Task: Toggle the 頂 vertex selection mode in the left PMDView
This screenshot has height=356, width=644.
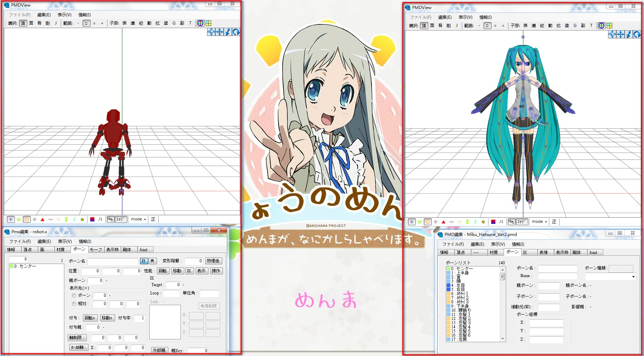Action: pos(23,23)
